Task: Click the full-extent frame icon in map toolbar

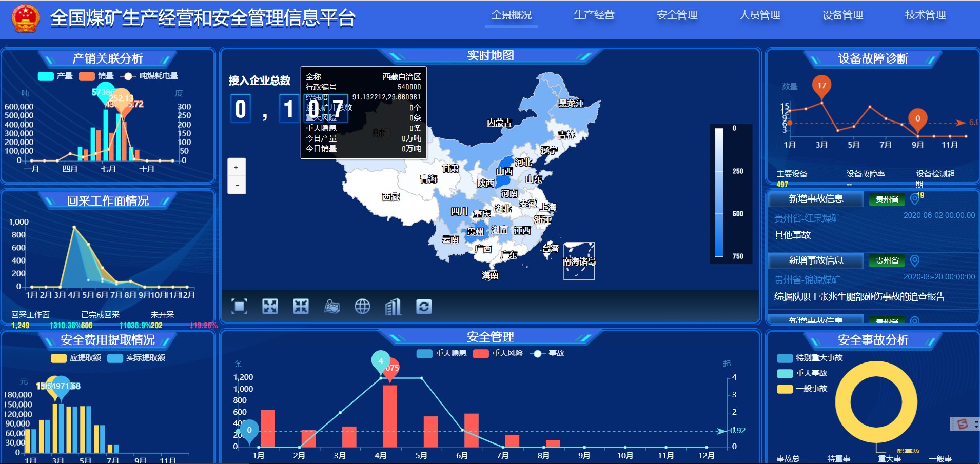Action: click(239, 307)
